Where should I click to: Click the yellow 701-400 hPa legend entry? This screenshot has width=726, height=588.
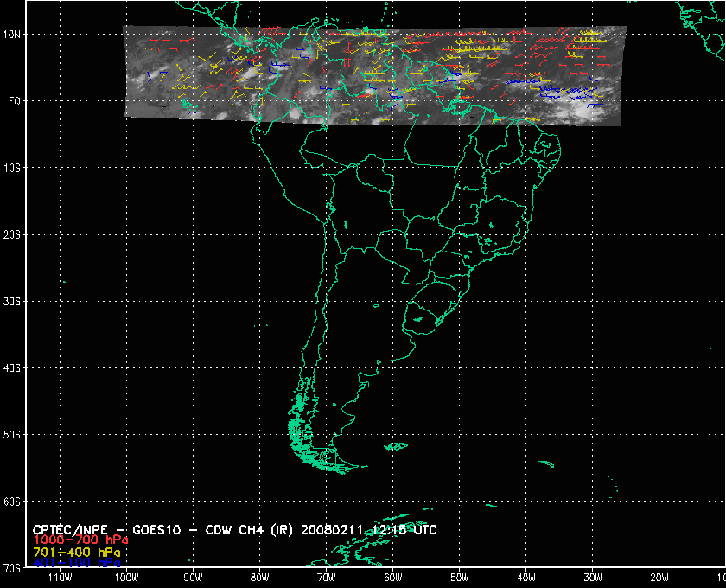tap(77, 553)
